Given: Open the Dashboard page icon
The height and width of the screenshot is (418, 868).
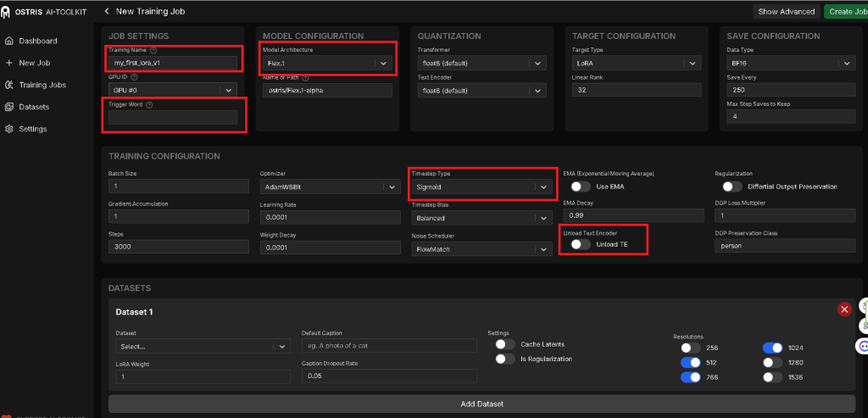Looking at the screenshot, I should (8, 41).
